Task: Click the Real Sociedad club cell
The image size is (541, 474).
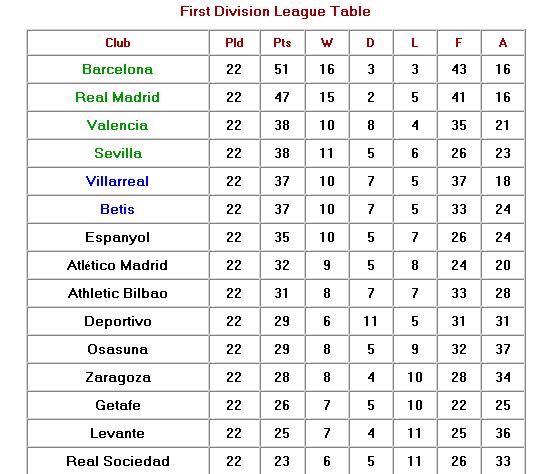Action: click(118, 461)
